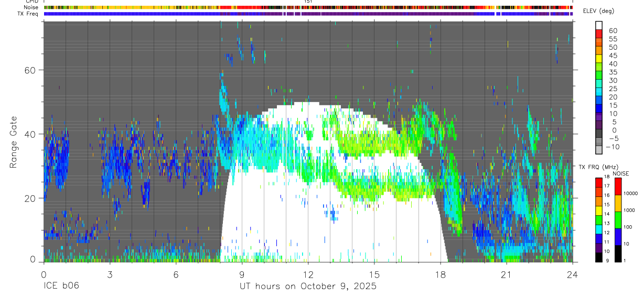Click the noise level strip above the plot
The width and height of the screenshot is (644, 297).
[308, 7]
